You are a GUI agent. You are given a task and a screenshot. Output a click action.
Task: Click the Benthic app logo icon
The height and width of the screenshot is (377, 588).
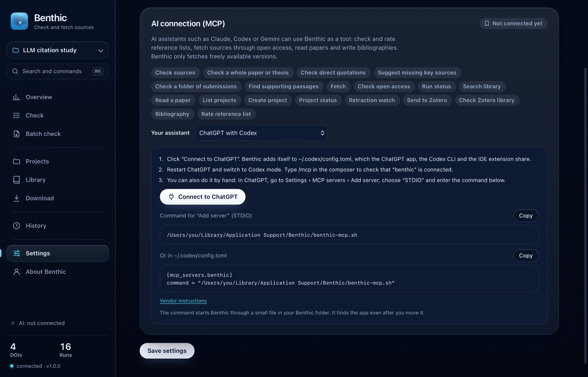tap(19, 21)
